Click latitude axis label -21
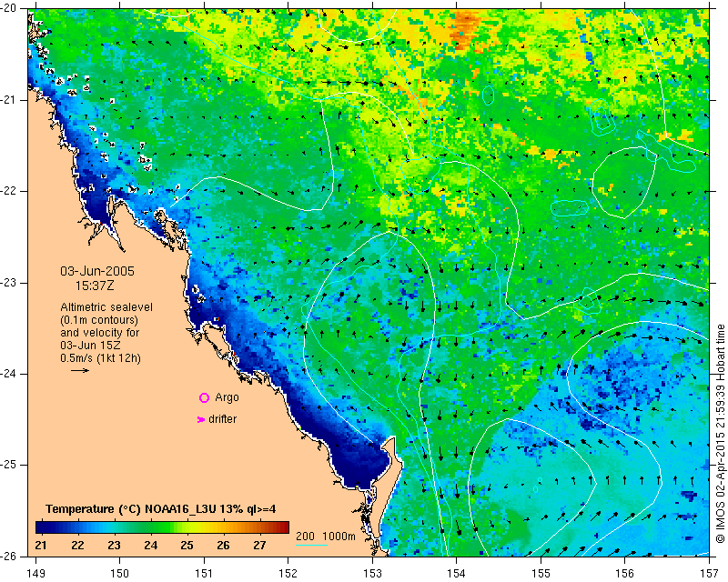 pos(8,100)
